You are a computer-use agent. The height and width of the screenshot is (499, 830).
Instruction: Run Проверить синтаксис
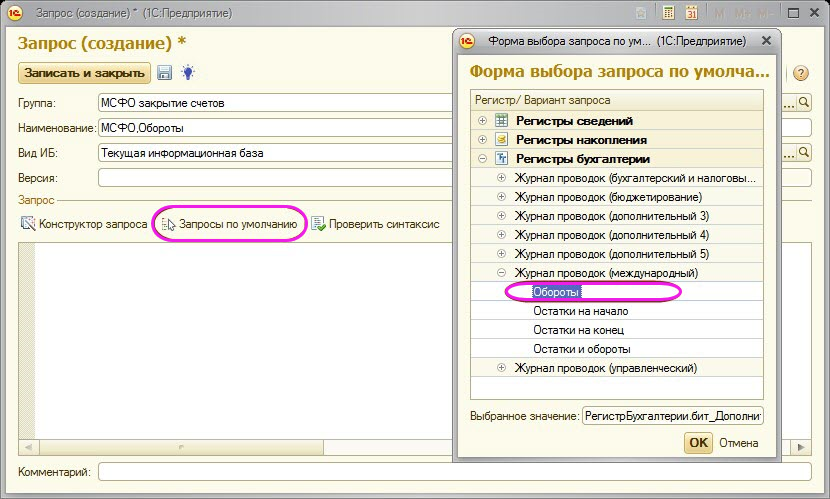(375, 224)
